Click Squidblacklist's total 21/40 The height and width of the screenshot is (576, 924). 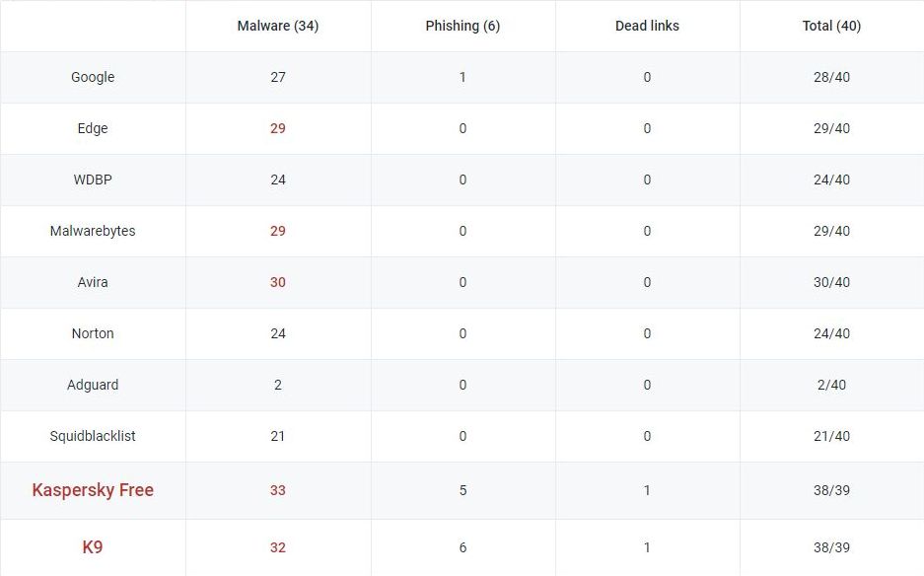[x=831, y=436]
